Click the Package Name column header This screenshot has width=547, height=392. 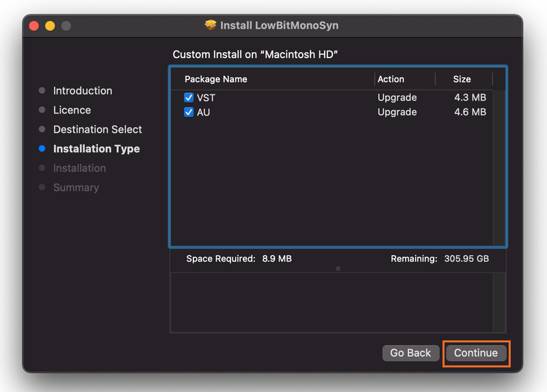click(216, 79)
